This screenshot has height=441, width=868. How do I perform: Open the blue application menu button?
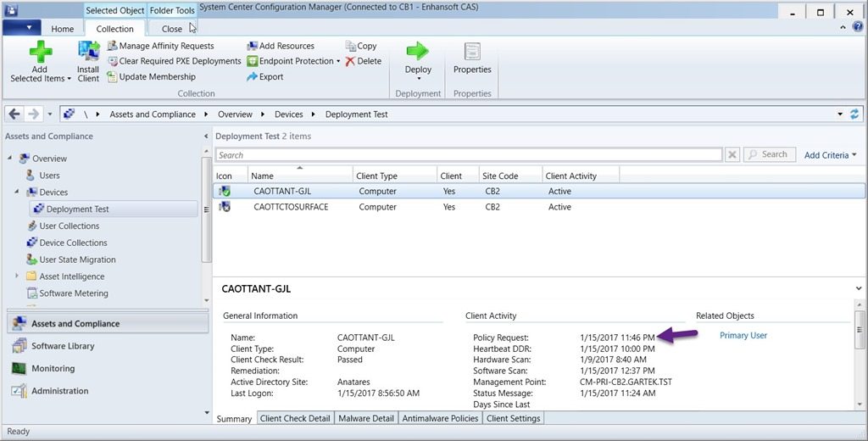coord(21,27)
